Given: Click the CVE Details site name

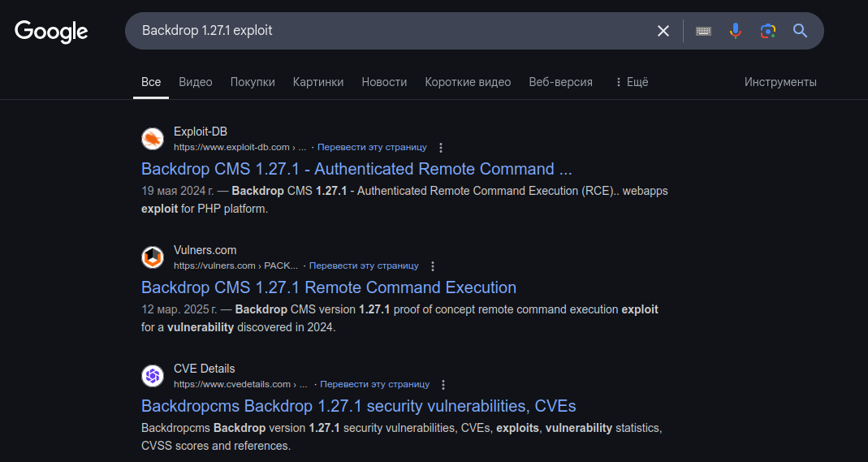Looking at the screenshot, I should click(x=205, y=369).
